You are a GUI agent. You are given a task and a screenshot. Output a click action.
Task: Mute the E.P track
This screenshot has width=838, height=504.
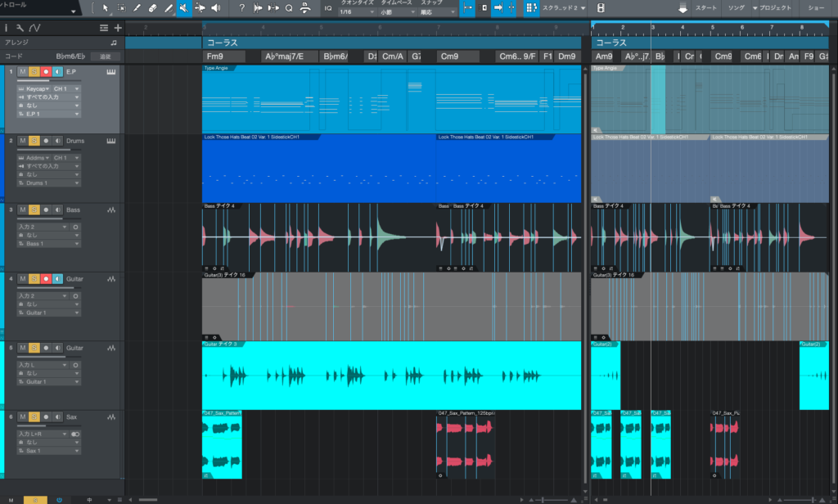(22, 72)
